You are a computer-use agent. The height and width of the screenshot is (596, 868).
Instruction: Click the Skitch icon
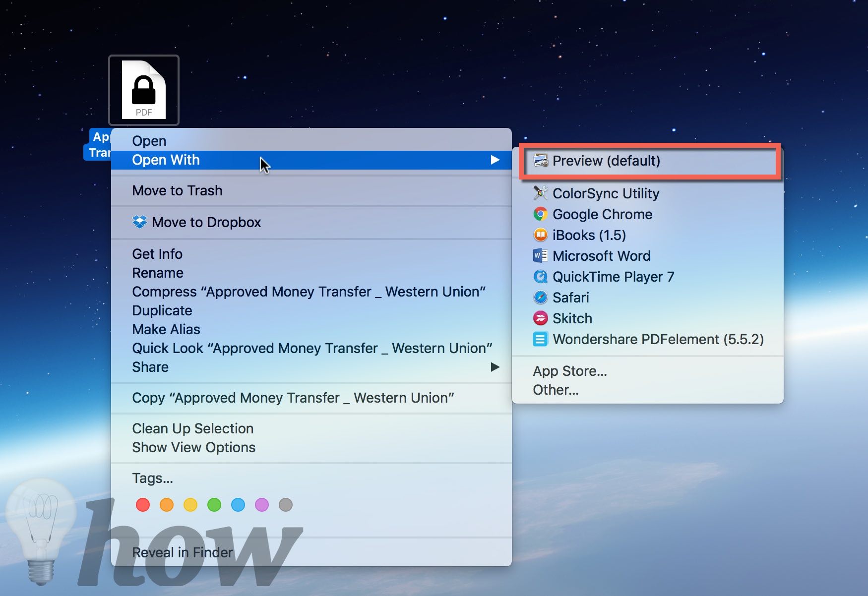541,318
